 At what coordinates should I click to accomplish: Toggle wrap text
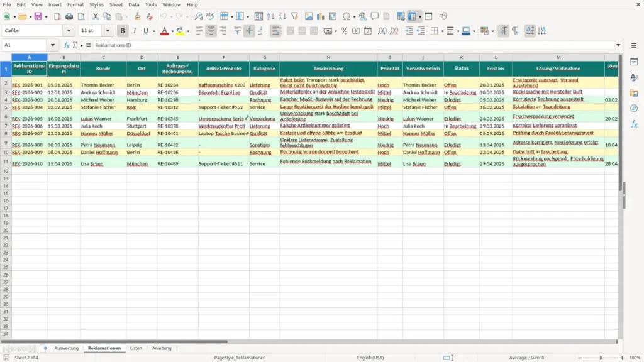tap(275, 31)
